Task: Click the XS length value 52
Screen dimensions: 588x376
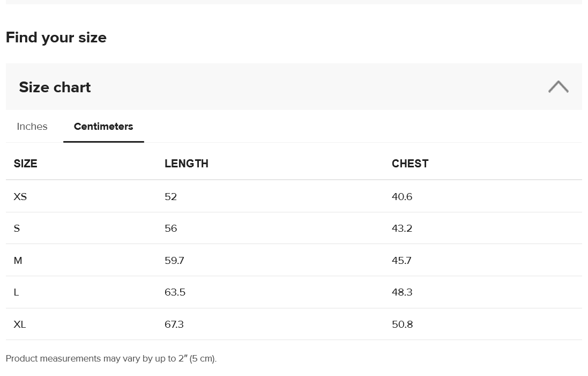Action: (x=170, y=197)
